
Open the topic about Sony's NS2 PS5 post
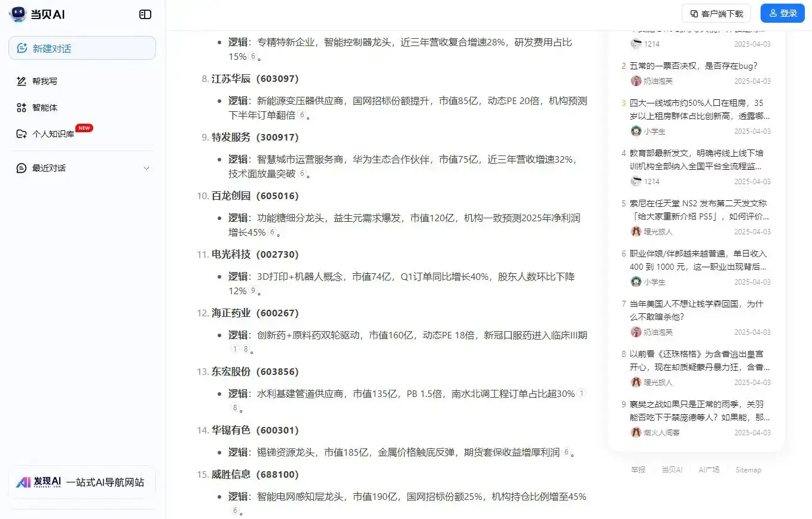tap(697, 210)
